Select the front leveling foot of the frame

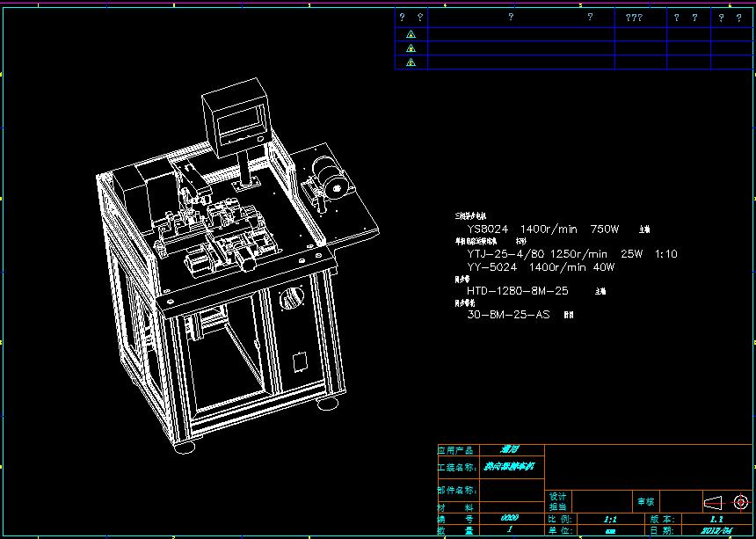click(185, 447)
